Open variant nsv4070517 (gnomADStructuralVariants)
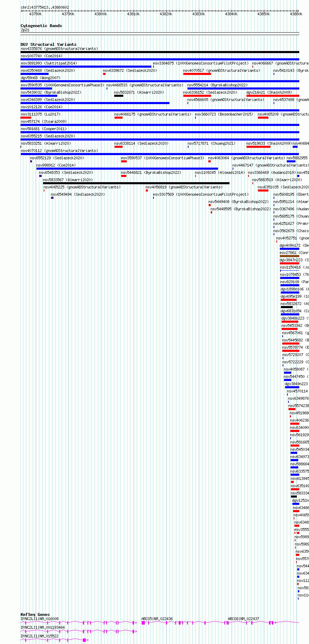This screenshot has width=309, height=644. (222, 70)
